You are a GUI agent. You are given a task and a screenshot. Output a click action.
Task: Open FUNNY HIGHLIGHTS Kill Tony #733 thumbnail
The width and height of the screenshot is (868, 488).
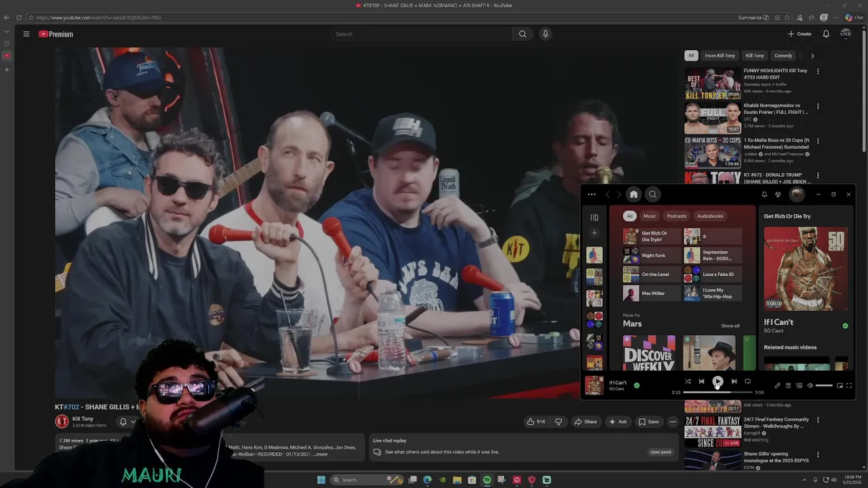[x=713, y=83]
